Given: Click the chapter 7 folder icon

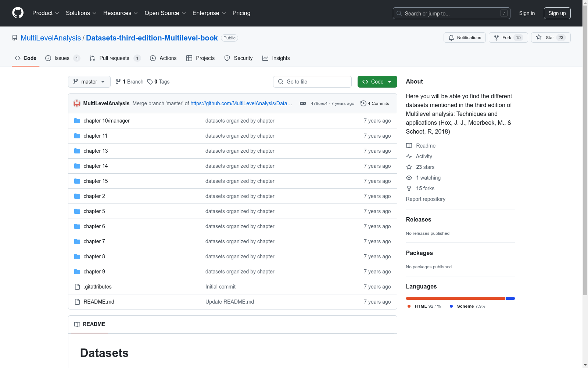Looking at the screenshot, I should [x=77, y=241].
